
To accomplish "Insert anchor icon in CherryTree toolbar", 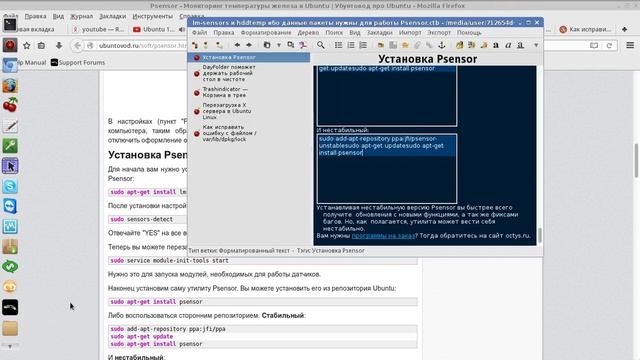I will point(441,45).
